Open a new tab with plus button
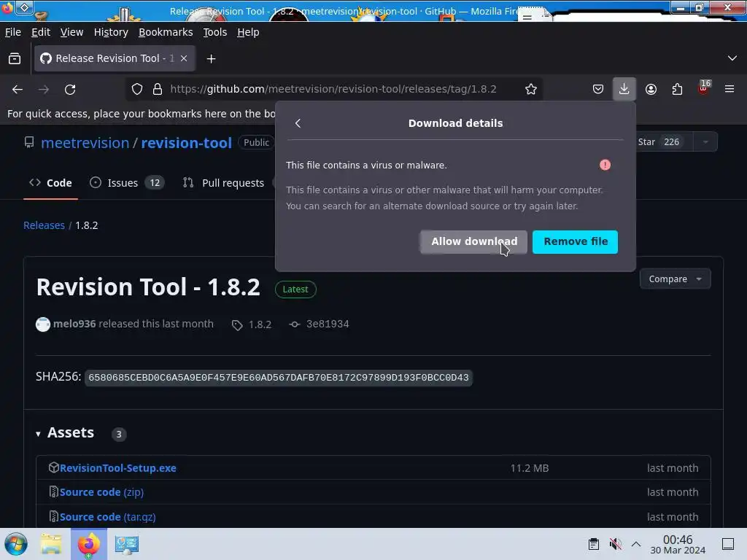The height and width of the screenshot is (560, 747). click(211, 58)
